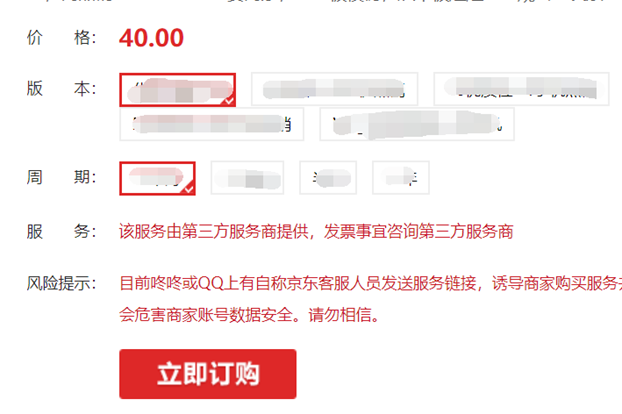
Task: Select the red-bordered checked 版本 option
Action: (177, 90)
